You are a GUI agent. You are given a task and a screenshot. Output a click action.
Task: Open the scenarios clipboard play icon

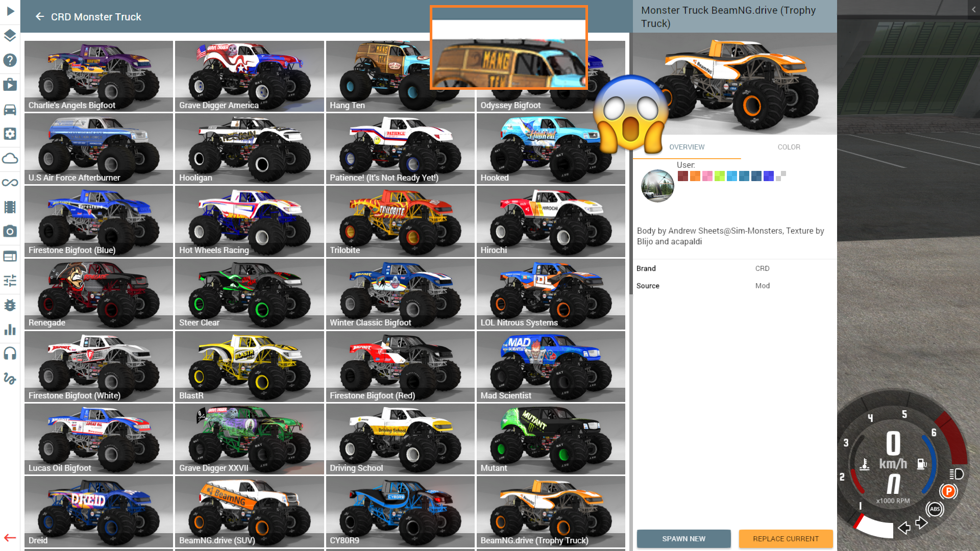10,85
